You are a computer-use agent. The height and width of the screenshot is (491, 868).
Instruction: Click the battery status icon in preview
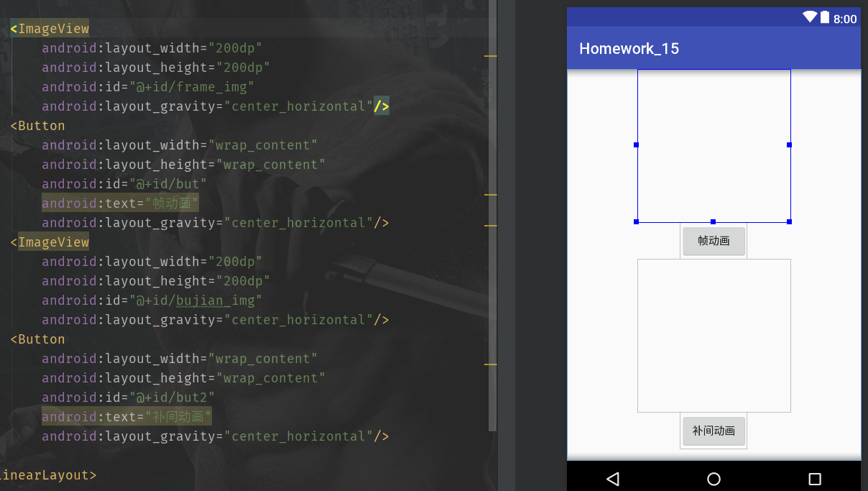(825, 17)
